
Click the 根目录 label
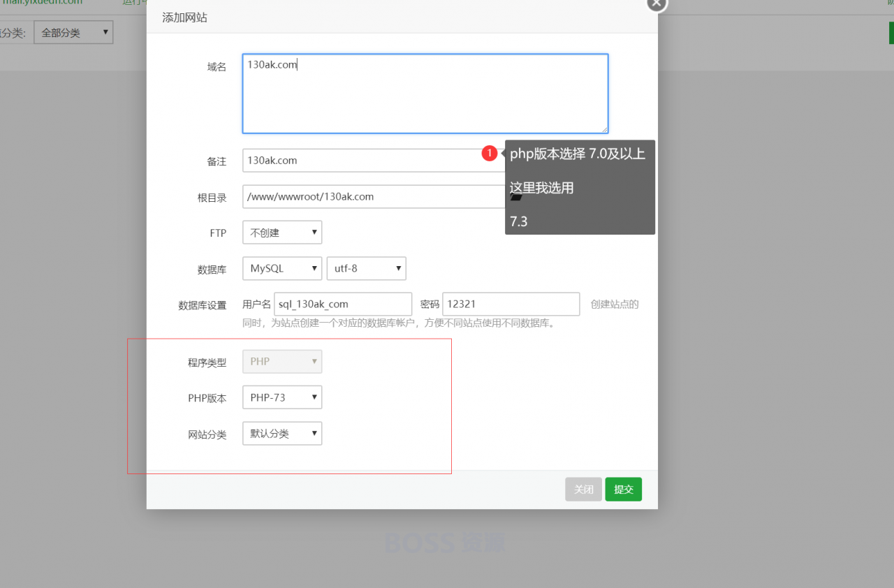[x=212, y=198]
